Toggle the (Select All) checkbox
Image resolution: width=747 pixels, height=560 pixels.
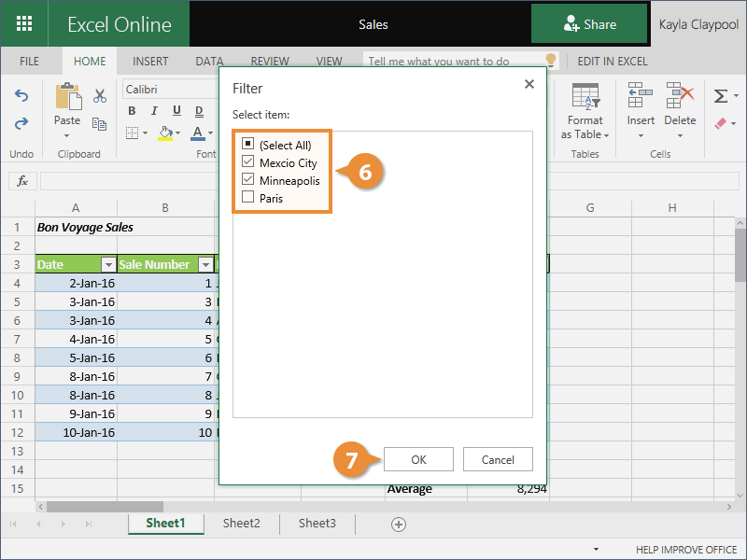(x=247, y=145)
